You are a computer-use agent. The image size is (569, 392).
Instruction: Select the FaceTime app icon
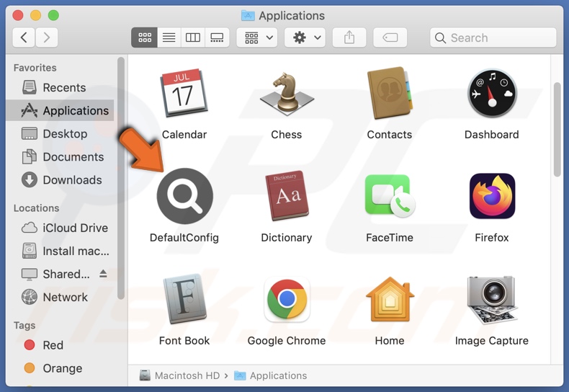click(x=390, y=196)
